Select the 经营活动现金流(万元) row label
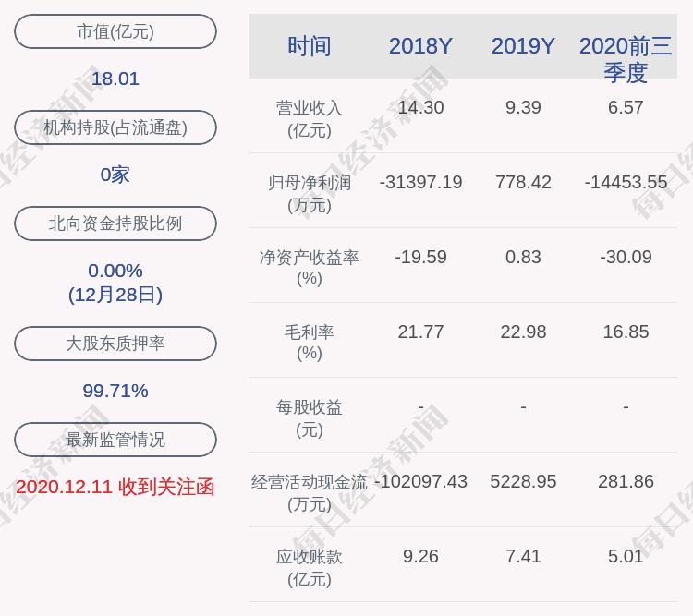The height and width of the screenshot is (616, 693). click(309, 493)
